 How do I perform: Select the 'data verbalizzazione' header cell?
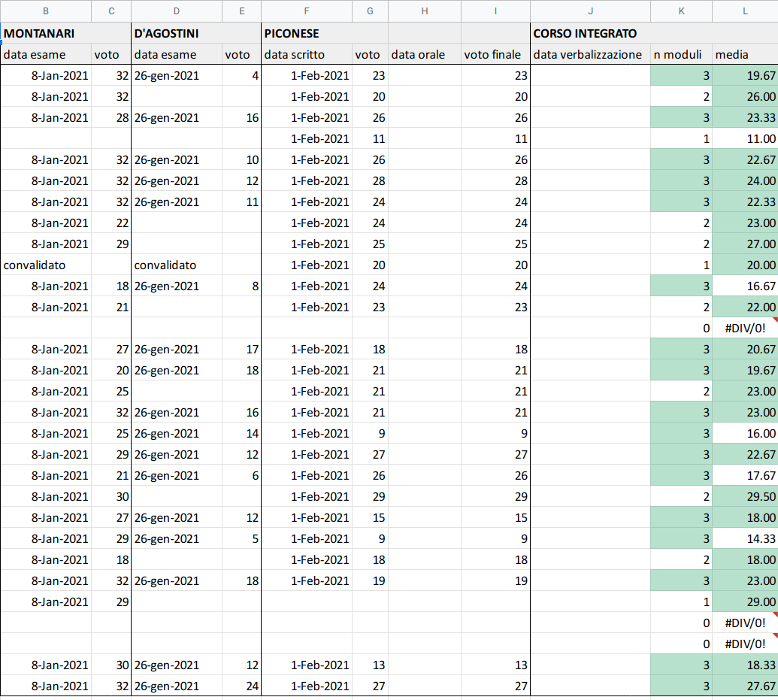pyautogui.click(x=590, y=55)
